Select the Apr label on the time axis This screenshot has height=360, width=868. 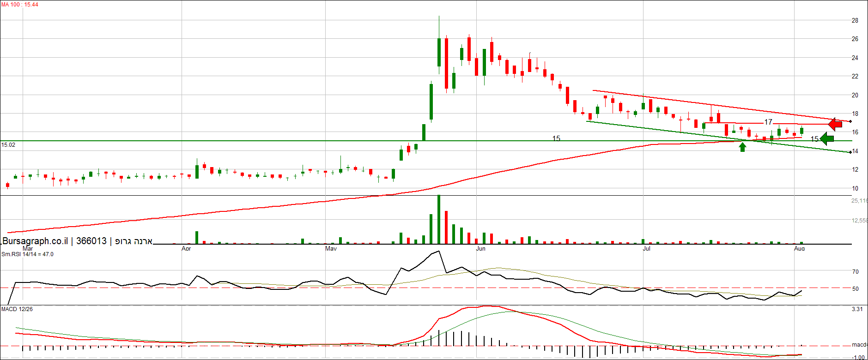coord(186,249)
